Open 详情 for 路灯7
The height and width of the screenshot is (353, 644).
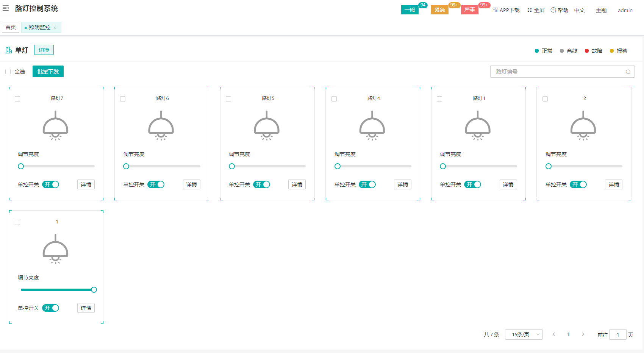click(x=86, y=184)
